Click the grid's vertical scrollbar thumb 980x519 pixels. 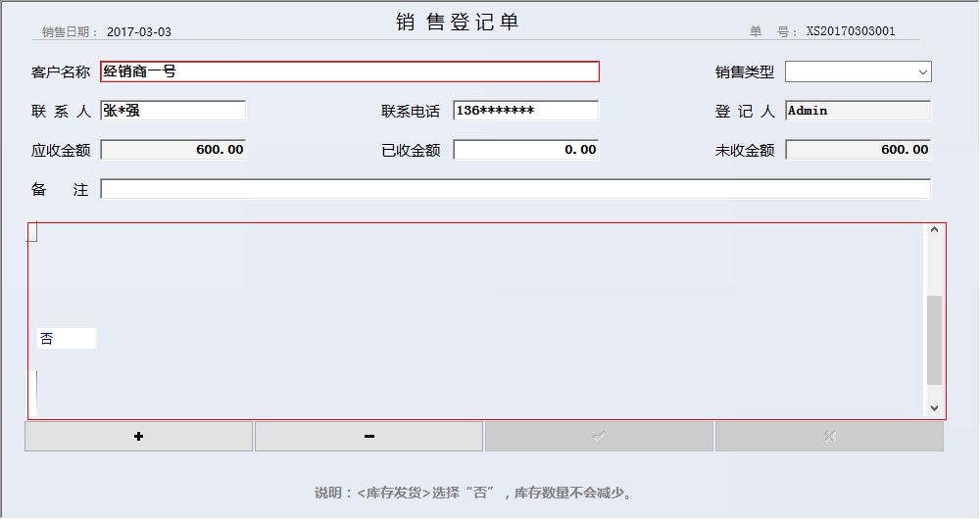click(934, 339)
